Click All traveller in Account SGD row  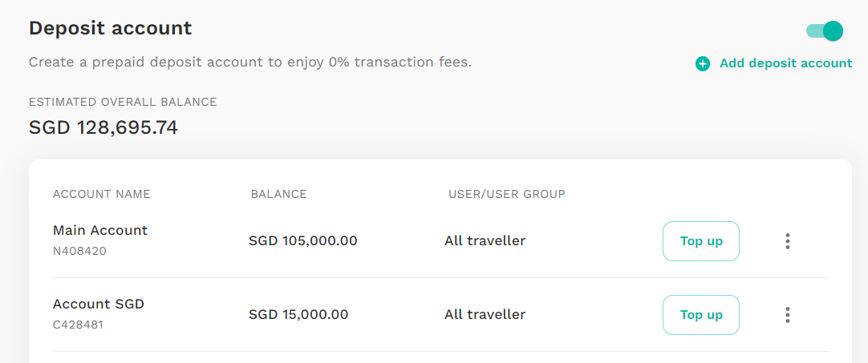pyautogui.click(x=485, y=315)
